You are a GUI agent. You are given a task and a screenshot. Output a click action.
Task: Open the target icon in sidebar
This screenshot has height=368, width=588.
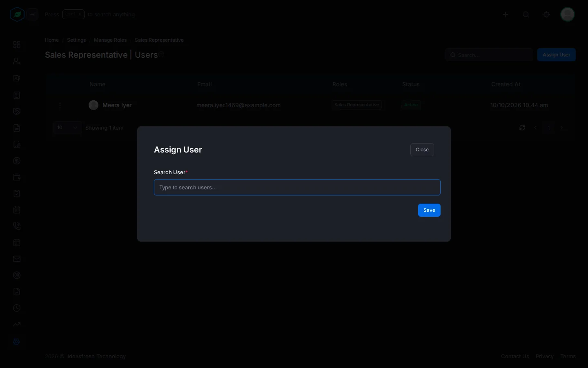pos(17,275)
